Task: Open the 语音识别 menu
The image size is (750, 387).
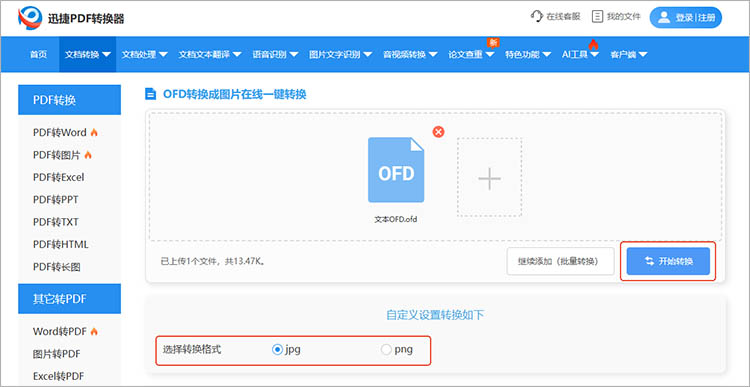Action: pyautogui.click(x=275, y=55)
